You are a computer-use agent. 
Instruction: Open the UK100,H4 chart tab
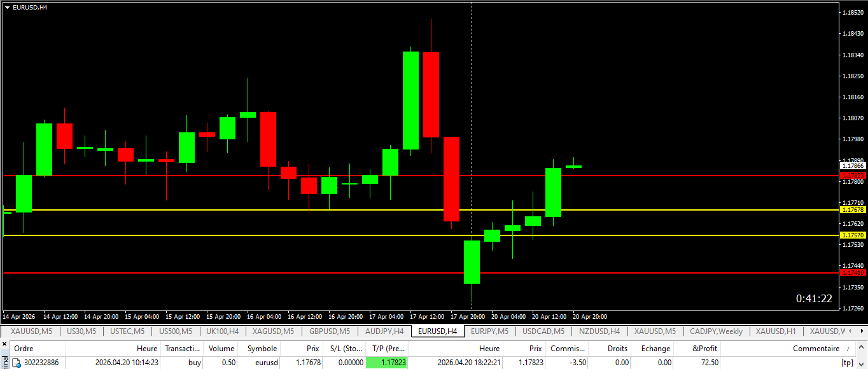click(x=222, y=331)
